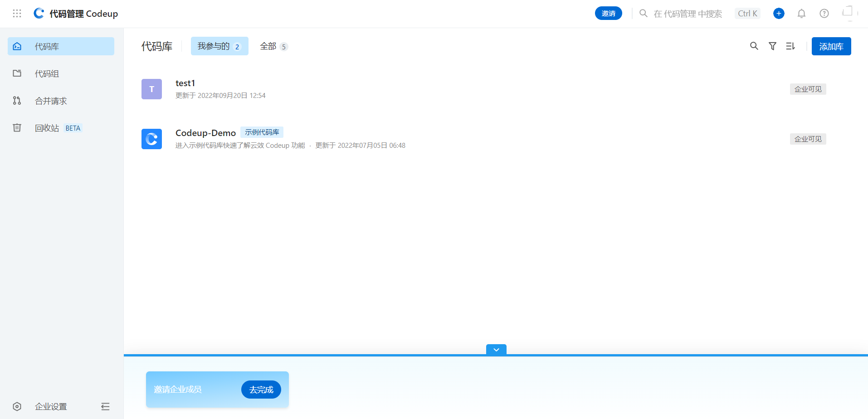Open the sort order icon
This screenshot has height=419, width=868.
[x=790, y=46]
